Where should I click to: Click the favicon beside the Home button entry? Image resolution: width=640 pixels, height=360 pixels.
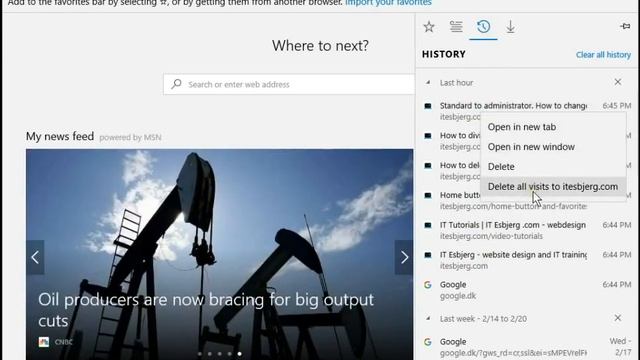[428, 196]
